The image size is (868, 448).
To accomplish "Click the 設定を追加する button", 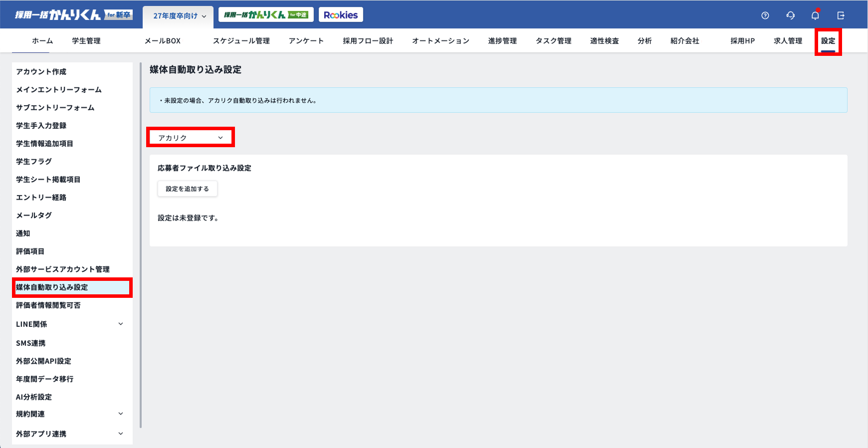I will (x=188, y=189).
